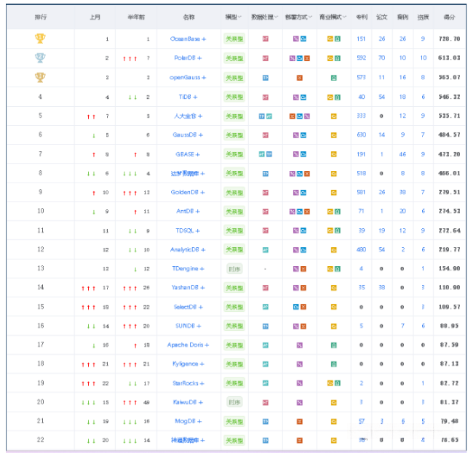Viewport: 476px width, 461px height.
Task: Click the teal data-processing icon in SelectDB row
Action: tap(266, 307)
